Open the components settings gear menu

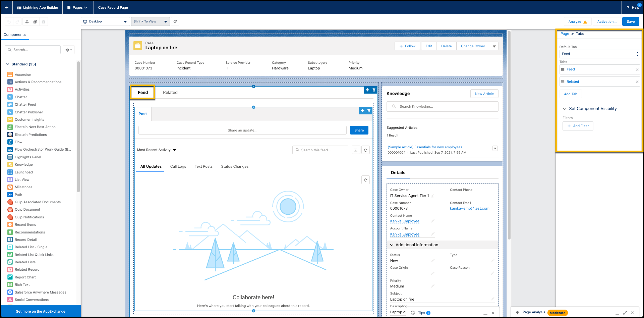pos(69,50)
